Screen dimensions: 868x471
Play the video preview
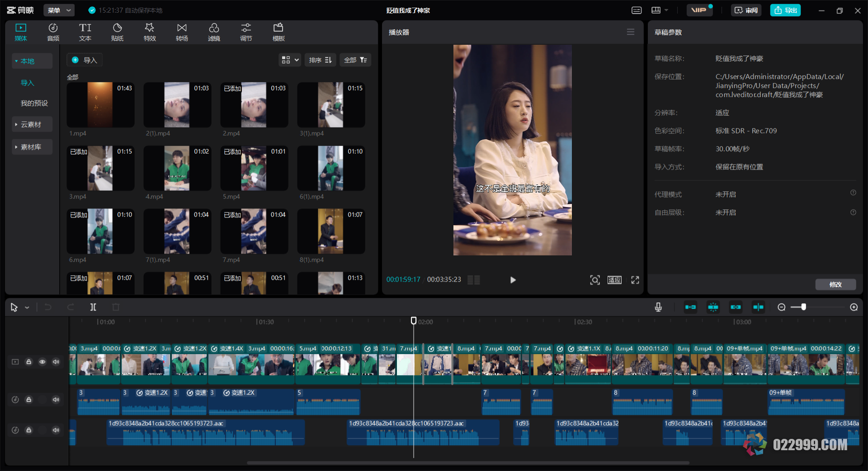513,280
